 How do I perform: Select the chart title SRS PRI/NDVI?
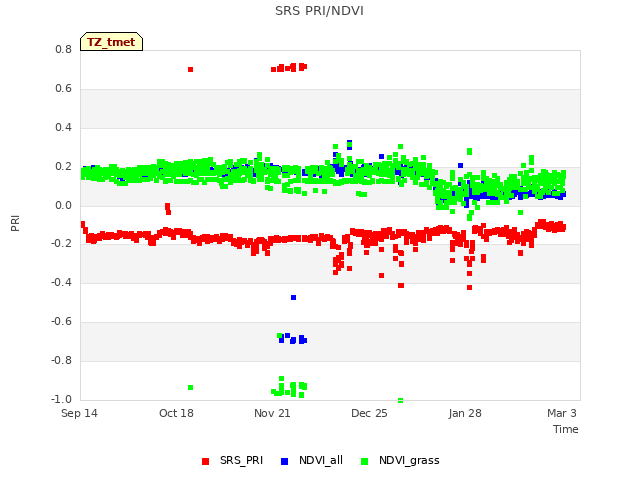click(x=319, y=11)
